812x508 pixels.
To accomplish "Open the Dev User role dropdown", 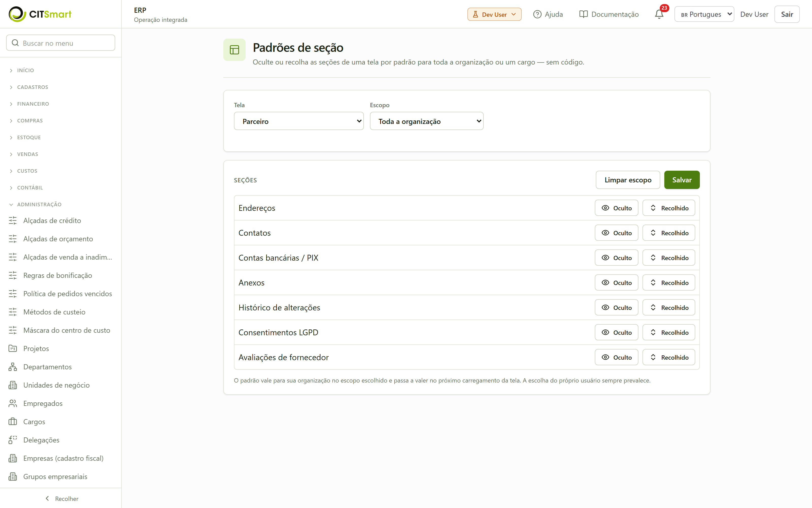I will (x=494, y=14).
